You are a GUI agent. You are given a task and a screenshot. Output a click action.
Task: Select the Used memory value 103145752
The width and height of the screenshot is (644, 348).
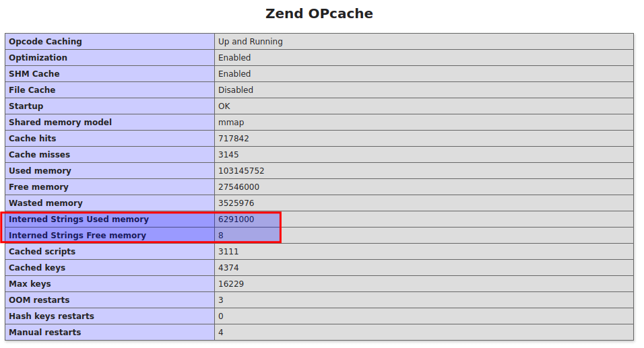[x=241, y=171]
